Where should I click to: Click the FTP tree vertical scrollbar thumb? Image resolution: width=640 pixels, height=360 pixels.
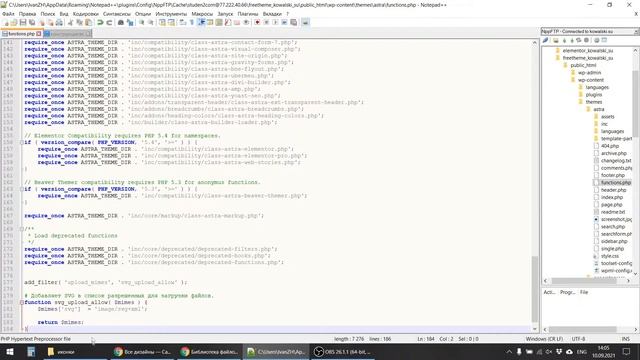636,103
